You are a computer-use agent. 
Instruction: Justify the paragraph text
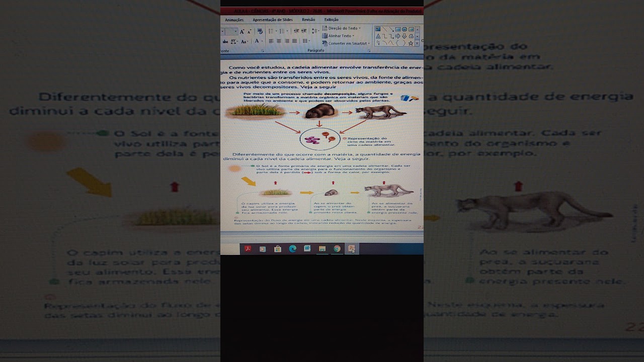(294, 41)
